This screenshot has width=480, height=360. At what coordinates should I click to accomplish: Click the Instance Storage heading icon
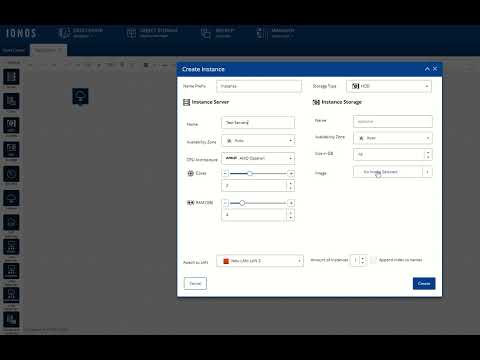click(316, 102)
